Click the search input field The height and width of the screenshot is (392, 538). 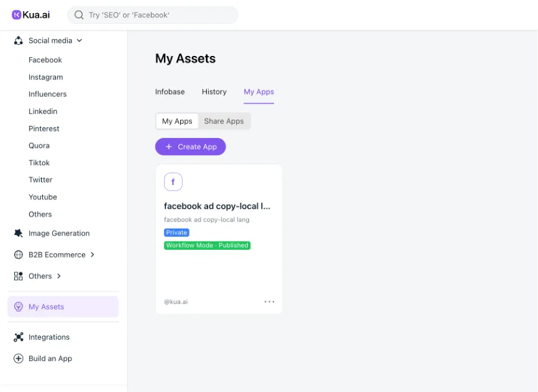coord(158,15)
